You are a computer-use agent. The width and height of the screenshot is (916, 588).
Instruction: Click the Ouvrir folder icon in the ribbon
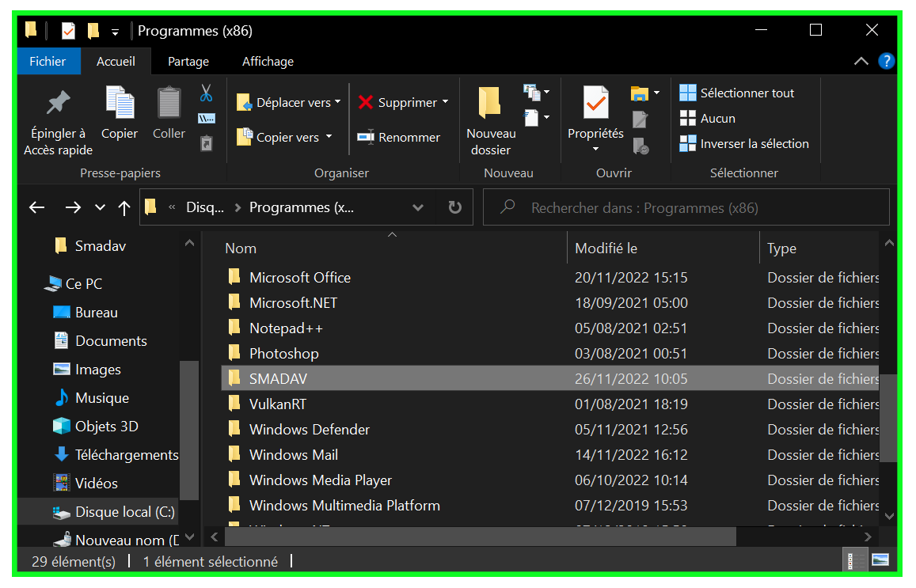pos(640,93)
